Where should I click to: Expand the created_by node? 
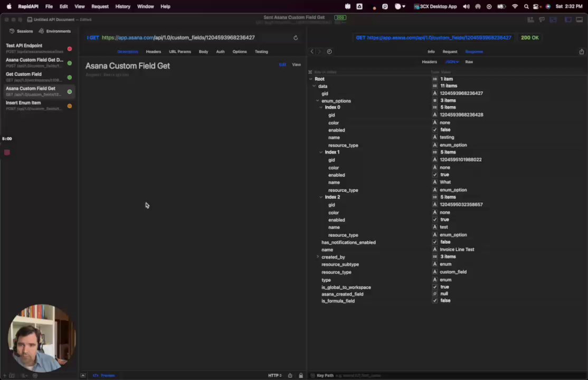tap(318, 257)
